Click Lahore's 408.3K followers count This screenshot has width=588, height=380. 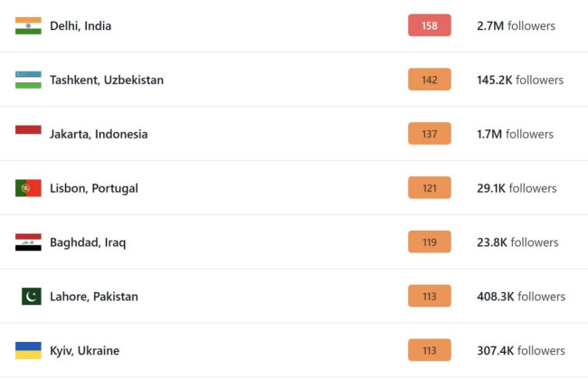(x=520, y=297)
